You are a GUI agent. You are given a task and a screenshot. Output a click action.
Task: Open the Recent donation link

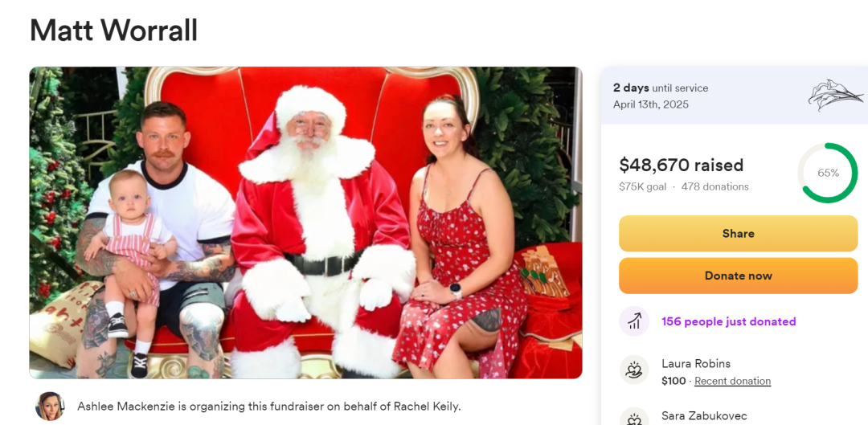732,381
